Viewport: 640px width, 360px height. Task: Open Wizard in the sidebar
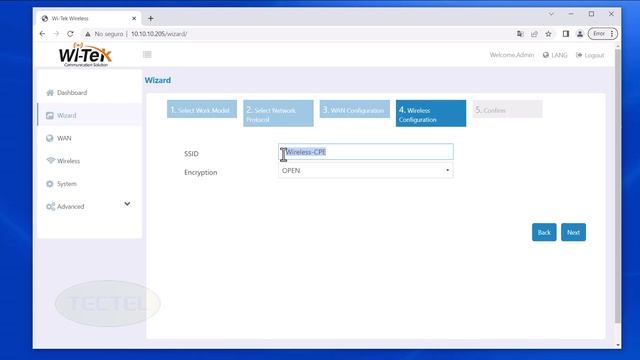point(90,116)
